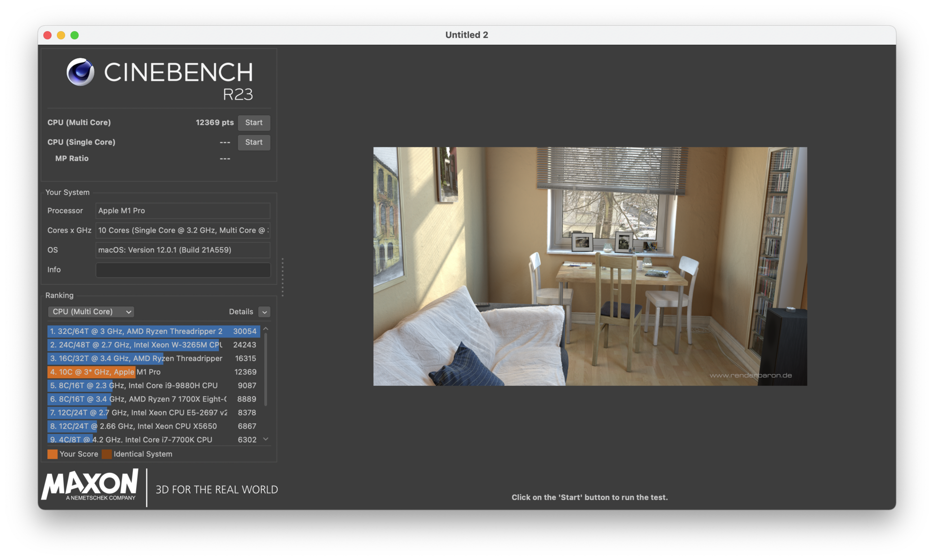This screenshot has width=934, height=560.
Task: Start the CPU Multi Core test
Action: [x=253, y=123]
